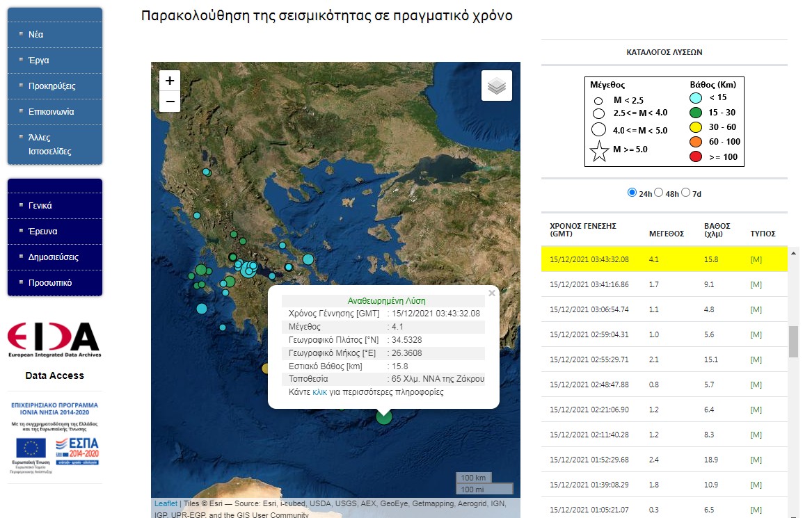Open the Προκηρύξεις menu item
The image size is (812, 518).
[x=52, y=86]
